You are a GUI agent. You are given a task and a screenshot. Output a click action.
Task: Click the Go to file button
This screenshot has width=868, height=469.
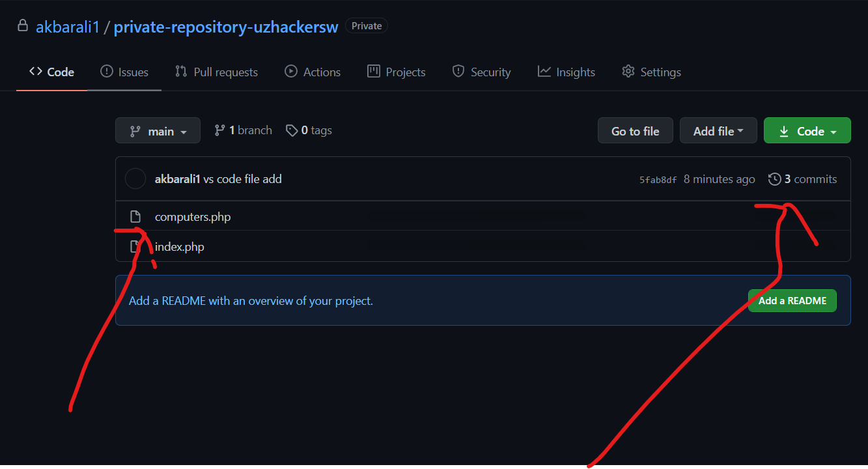tap(636, 131)
